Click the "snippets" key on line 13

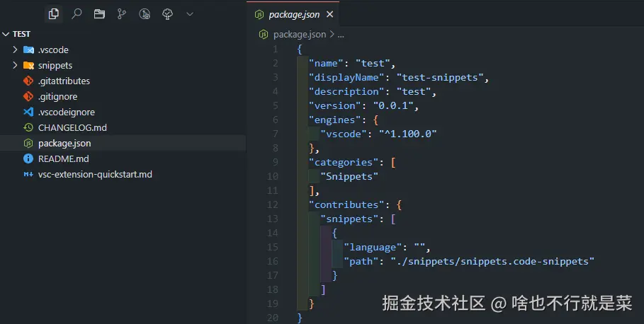(x=349, y=219)
